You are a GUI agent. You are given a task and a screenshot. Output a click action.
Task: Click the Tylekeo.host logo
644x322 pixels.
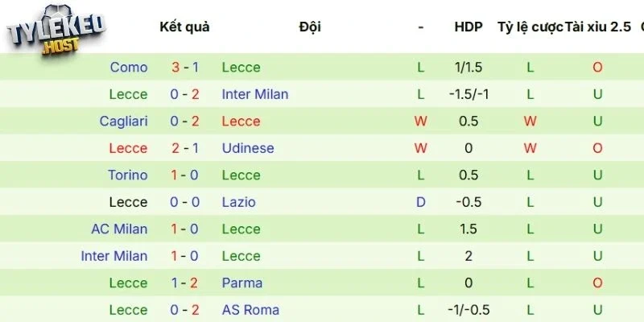[x=57, y=33]
